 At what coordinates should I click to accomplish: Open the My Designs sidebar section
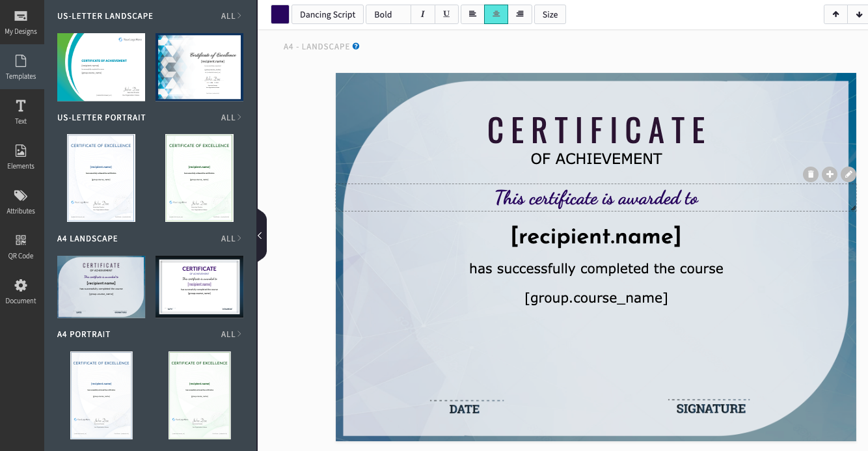(21, 22)
